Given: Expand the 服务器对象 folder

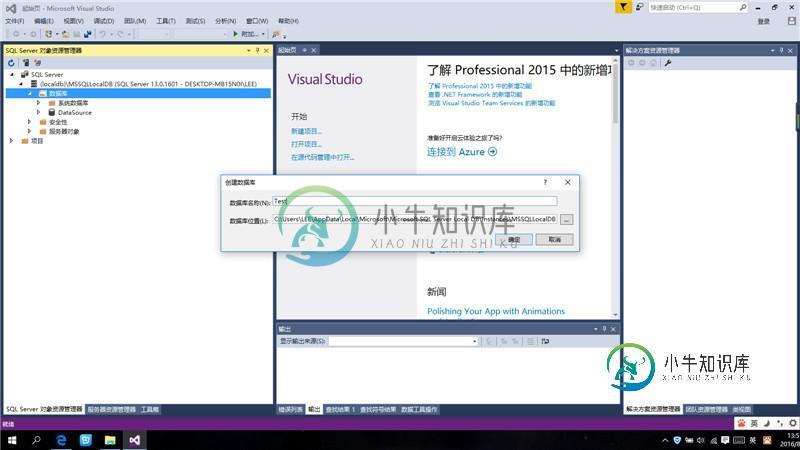Looking at the screenshot, I should coord(30,131).
